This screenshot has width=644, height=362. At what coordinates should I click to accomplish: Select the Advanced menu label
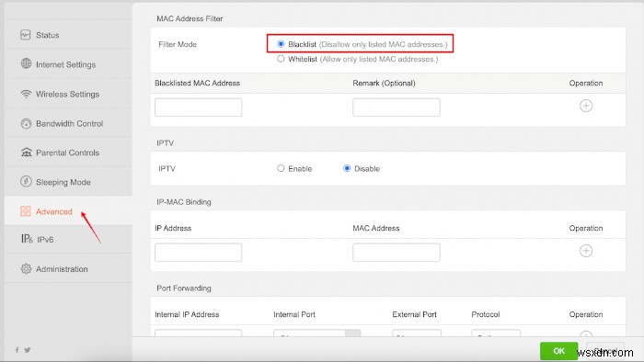(x=53, y=211)
